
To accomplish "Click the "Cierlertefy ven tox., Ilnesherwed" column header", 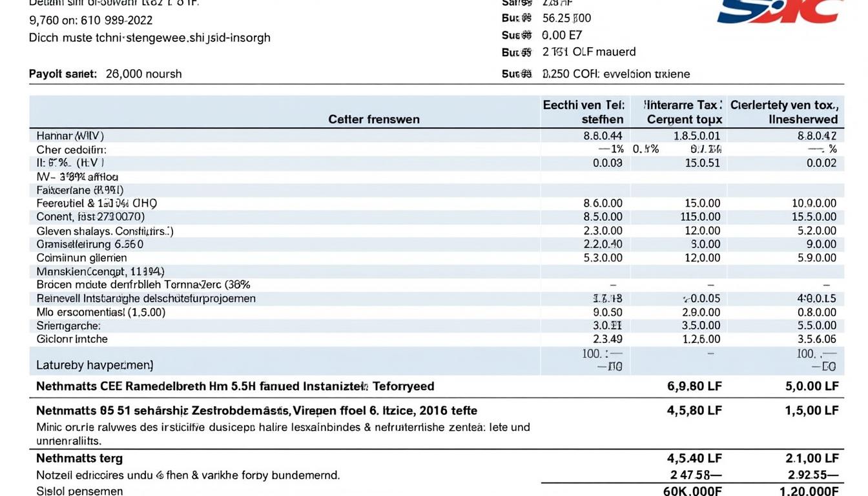I will (784, 111).
